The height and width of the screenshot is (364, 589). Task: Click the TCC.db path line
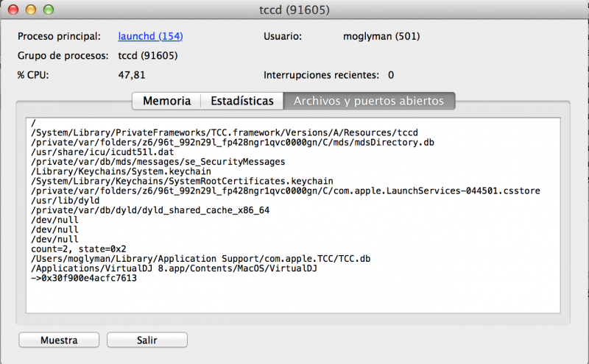200,259
